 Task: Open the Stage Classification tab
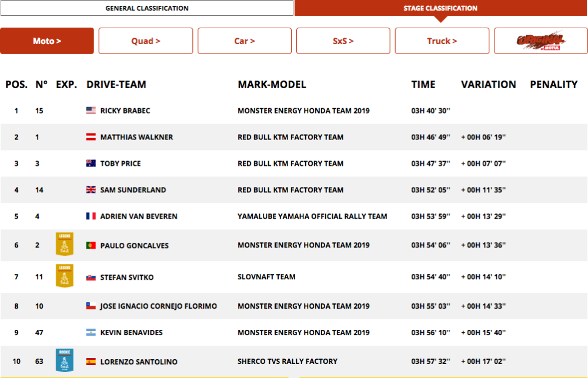(x=440, y=8)
